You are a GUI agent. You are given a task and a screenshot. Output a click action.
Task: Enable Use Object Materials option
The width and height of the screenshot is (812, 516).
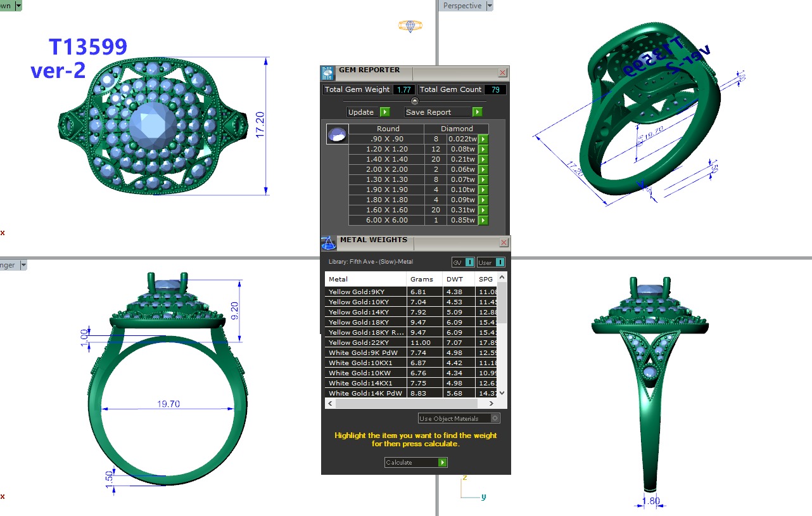(495, 418)
